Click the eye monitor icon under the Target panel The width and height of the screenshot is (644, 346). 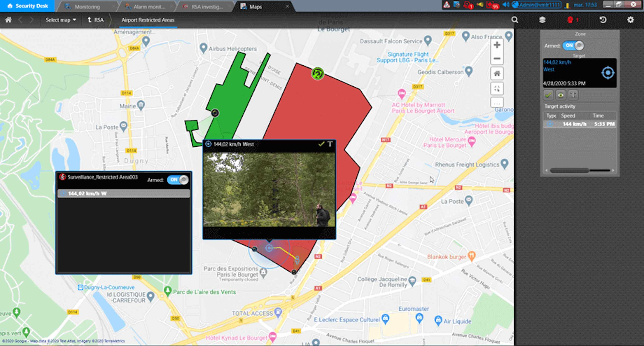click(x=561, y=95)
